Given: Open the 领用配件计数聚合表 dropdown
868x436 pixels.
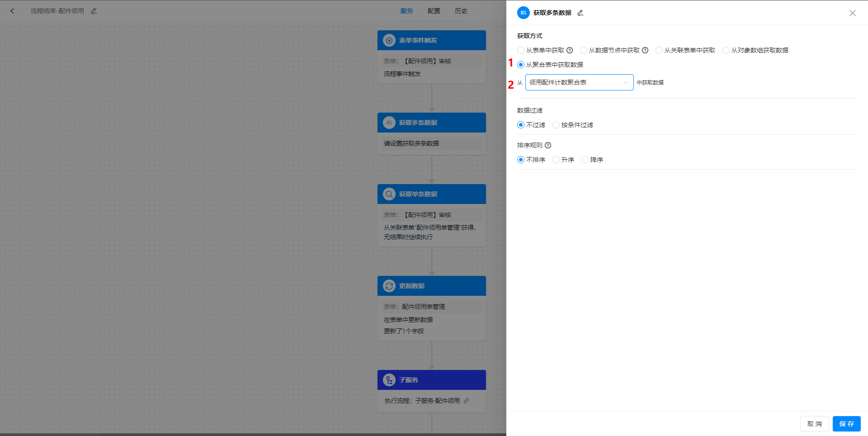Looking at the screenshot, I should coord(579,82).
